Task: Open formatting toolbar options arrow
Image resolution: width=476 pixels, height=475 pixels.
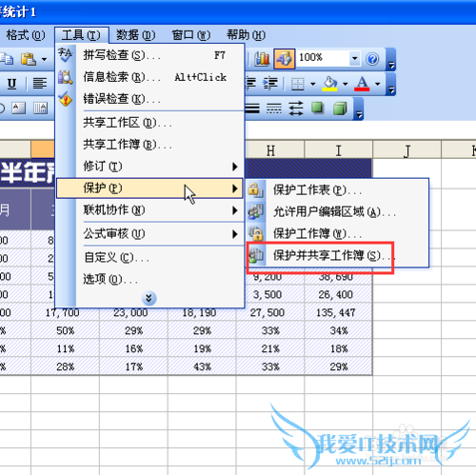Action: [x=391, y=84]
